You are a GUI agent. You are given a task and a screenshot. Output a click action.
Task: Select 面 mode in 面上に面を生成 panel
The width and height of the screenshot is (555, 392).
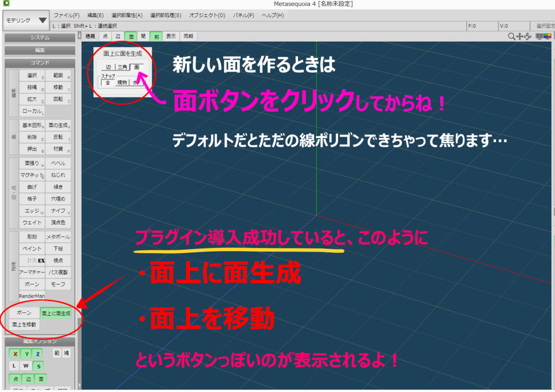137,67
